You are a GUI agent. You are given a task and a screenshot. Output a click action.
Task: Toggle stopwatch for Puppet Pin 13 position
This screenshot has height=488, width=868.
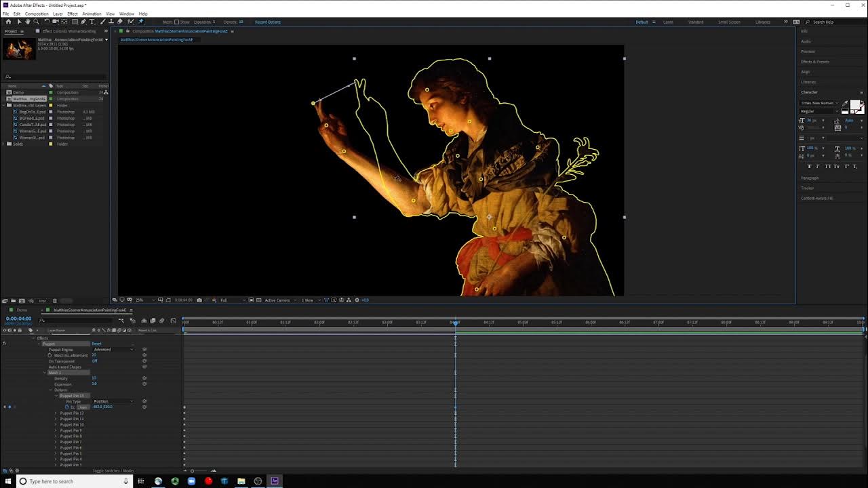click(66, 407)
